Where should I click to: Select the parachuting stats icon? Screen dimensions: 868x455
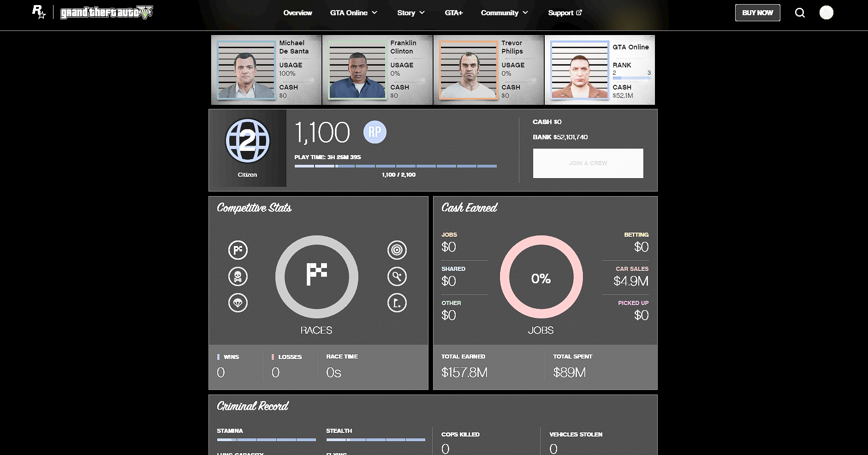(238, 303)
